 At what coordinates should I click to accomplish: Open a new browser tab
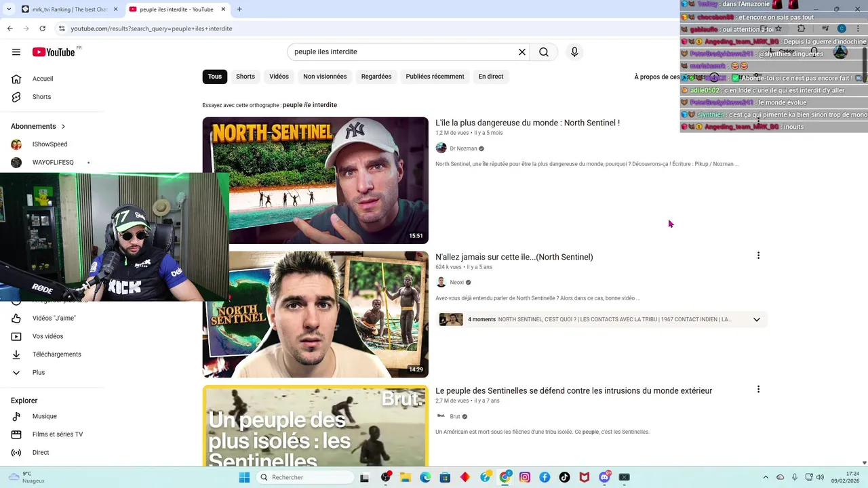point(239,9)
